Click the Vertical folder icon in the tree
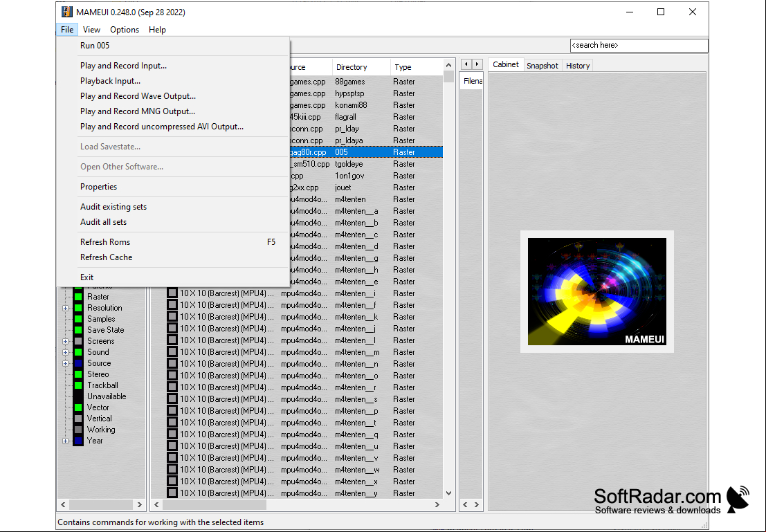The image size is (766, 532). [x=78, y=419]
